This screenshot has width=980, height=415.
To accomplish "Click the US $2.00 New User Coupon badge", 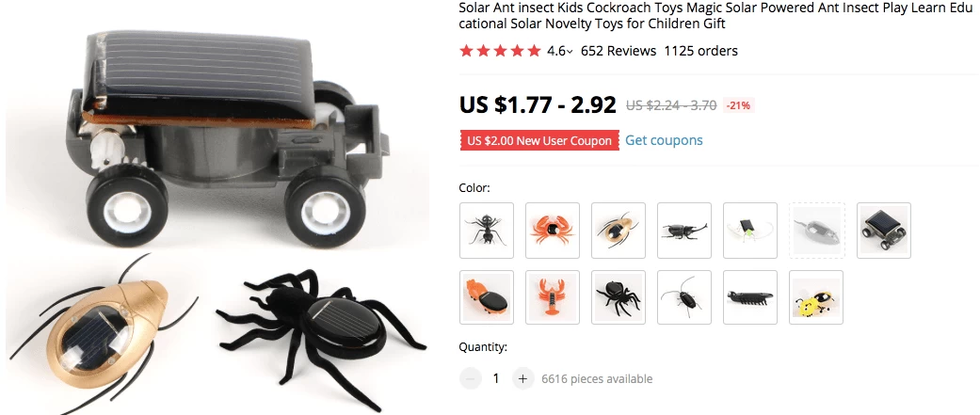I will click(539, 140).
